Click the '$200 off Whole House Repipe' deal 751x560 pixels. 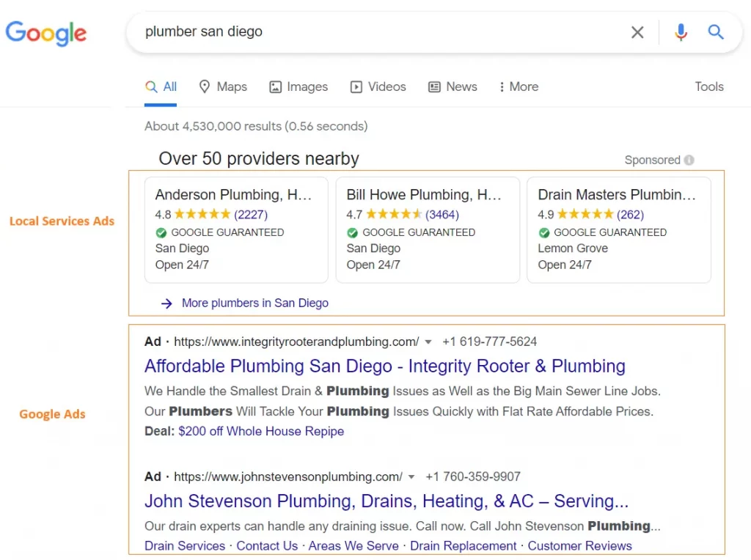(x=261, y=431)
